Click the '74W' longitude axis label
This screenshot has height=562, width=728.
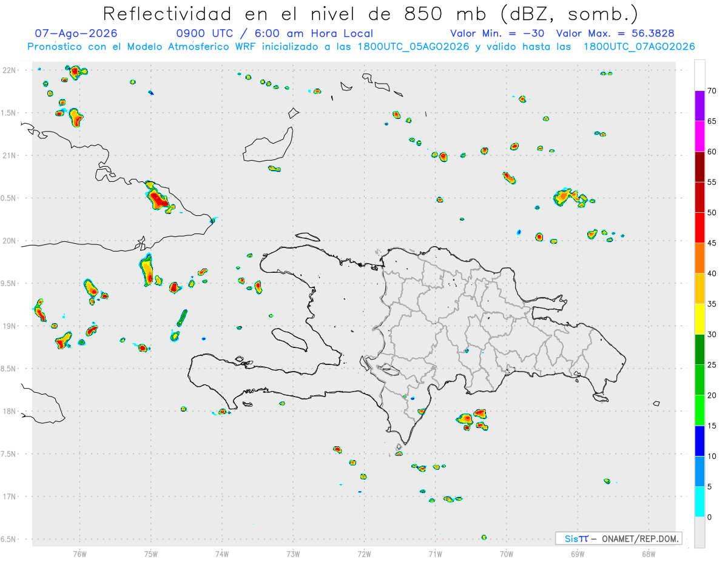click(x=222, y=553)
